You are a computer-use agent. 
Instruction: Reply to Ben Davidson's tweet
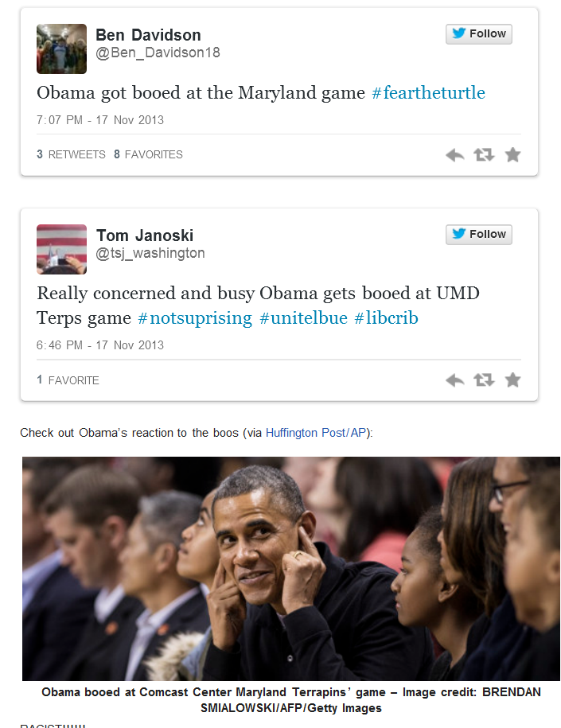(454, 155)
